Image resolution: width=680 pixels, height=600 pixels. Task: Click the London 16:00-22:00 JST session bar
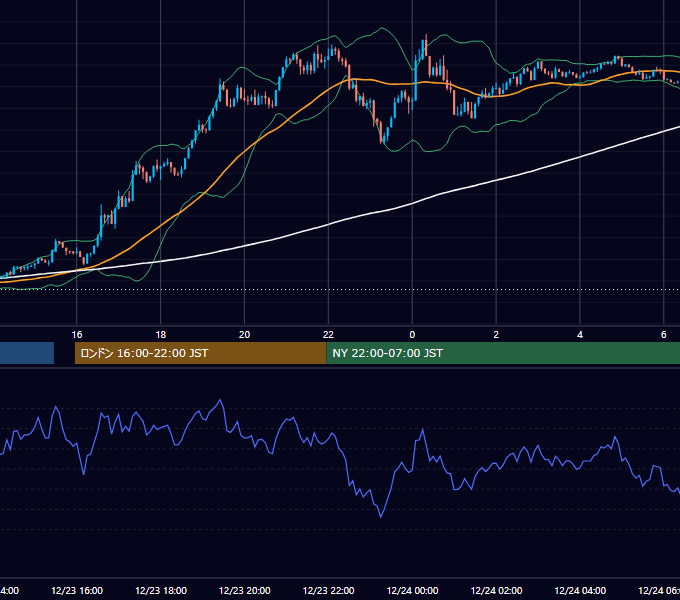(200, 353)
